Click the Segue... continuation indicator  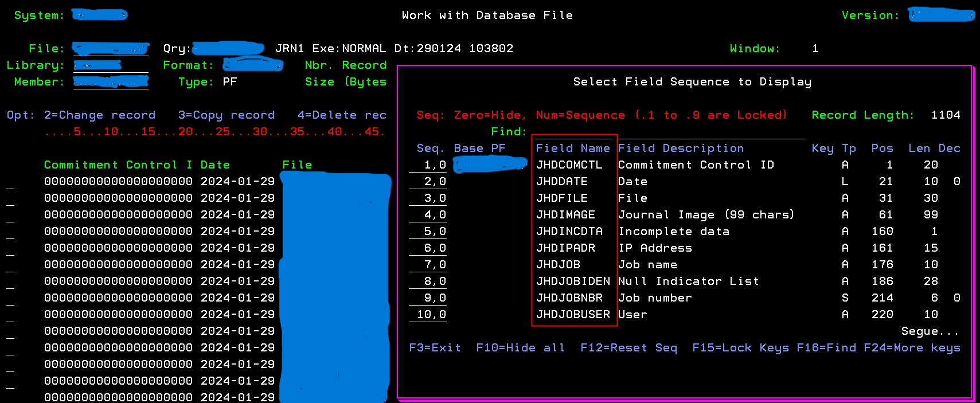coord(930,331)
